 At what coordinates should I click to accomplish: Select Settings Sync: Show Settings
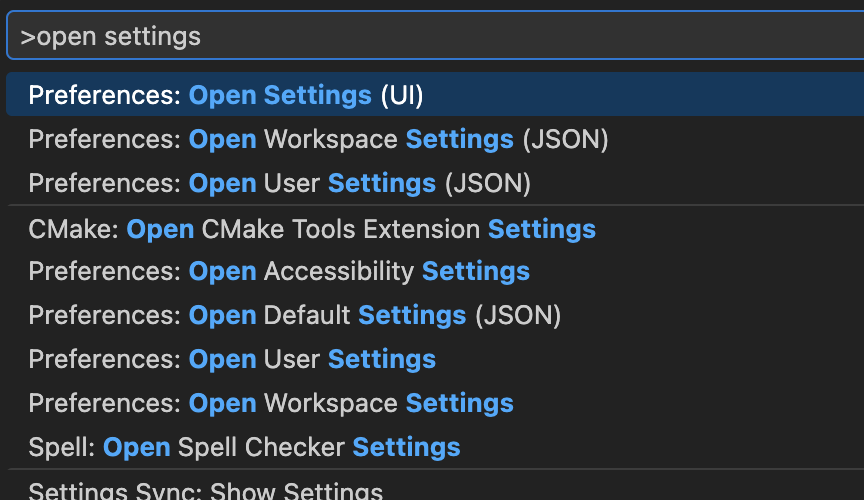(205, 491)
